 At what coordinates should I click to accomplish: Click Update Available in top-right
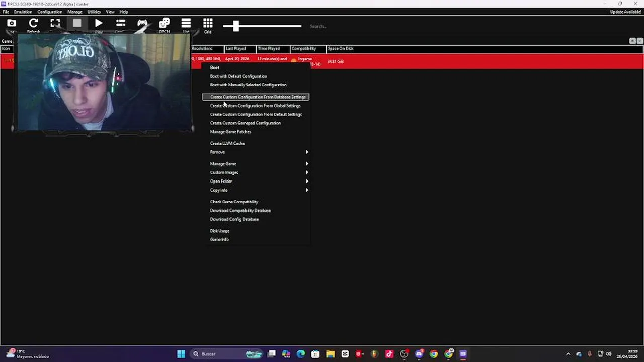625,12
